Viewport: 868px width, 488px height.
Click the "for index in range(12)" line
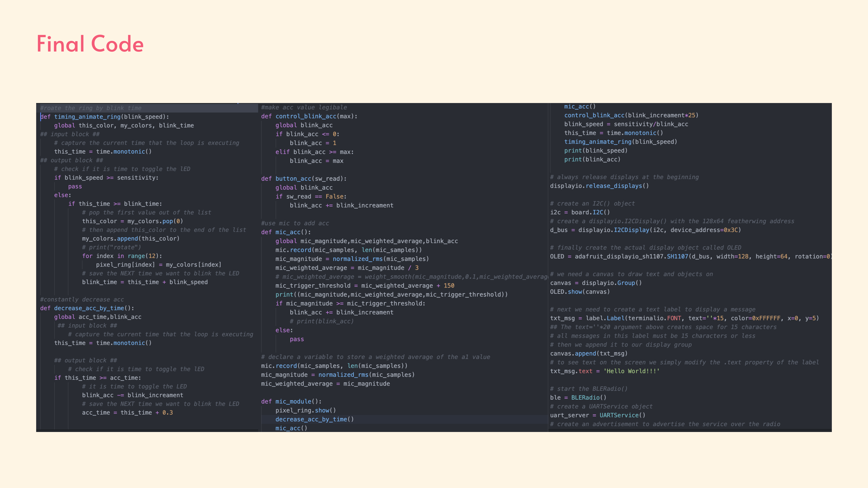pyautogui.click(x=122, y=256)
